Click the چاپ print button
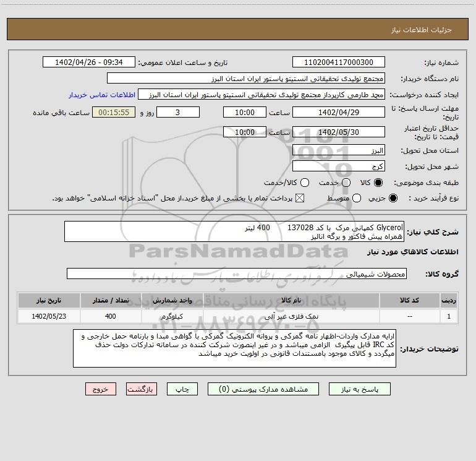 (182, 389)
